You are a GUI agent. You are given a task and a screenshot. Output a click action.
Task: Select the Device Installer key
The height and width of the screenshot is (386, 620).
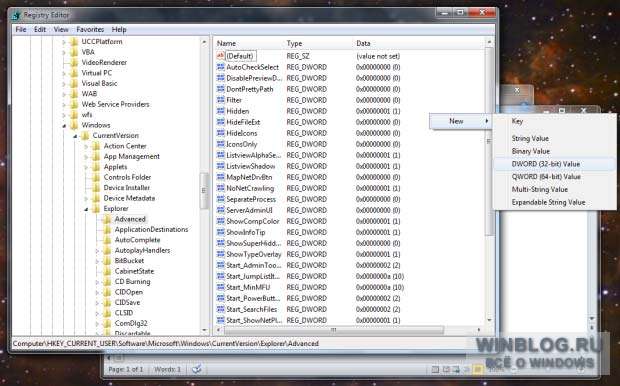[127, 187]
